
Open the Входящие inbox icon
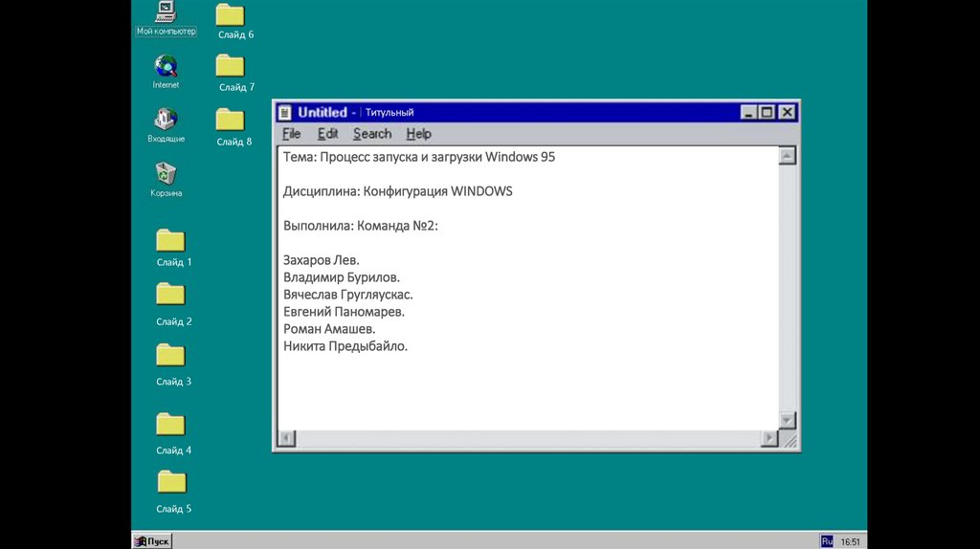166,120
